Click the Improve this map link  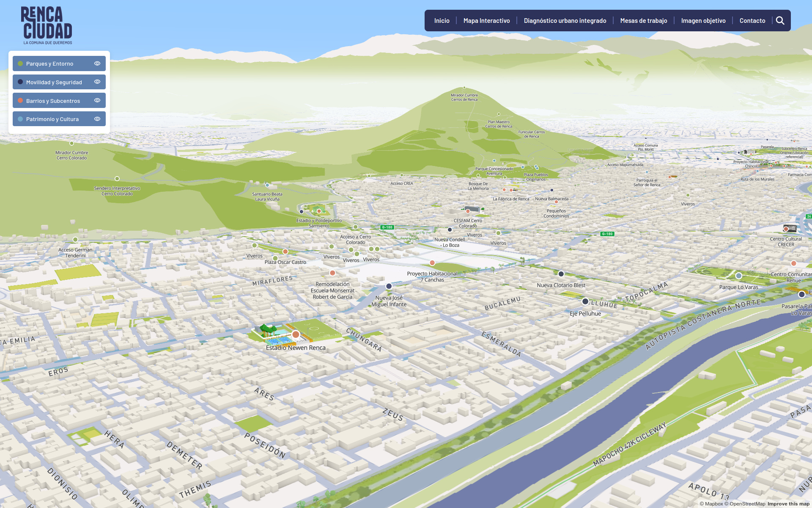788,504
